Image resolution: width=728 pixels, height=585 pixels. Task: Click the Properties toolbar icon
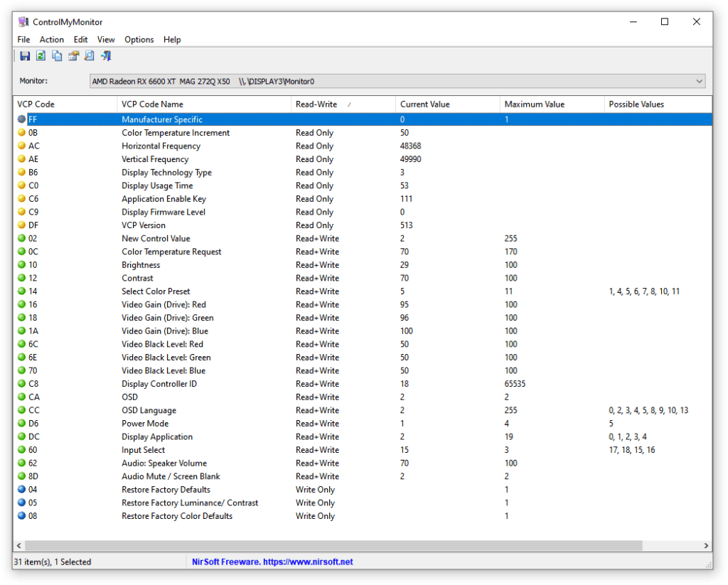73,56
